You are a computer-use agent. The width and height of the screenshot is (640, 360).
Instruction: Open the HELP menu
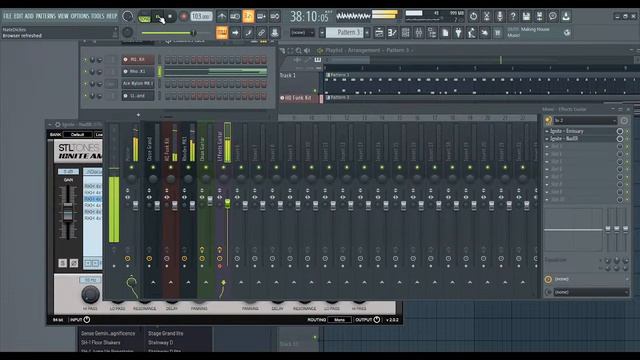coord(111,16)
